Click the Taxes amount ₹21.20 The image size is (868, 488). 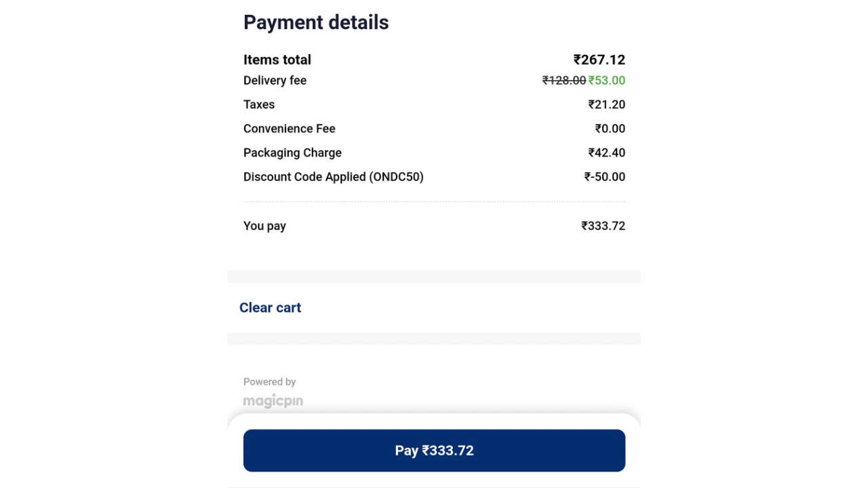click(x=608, y=104)
